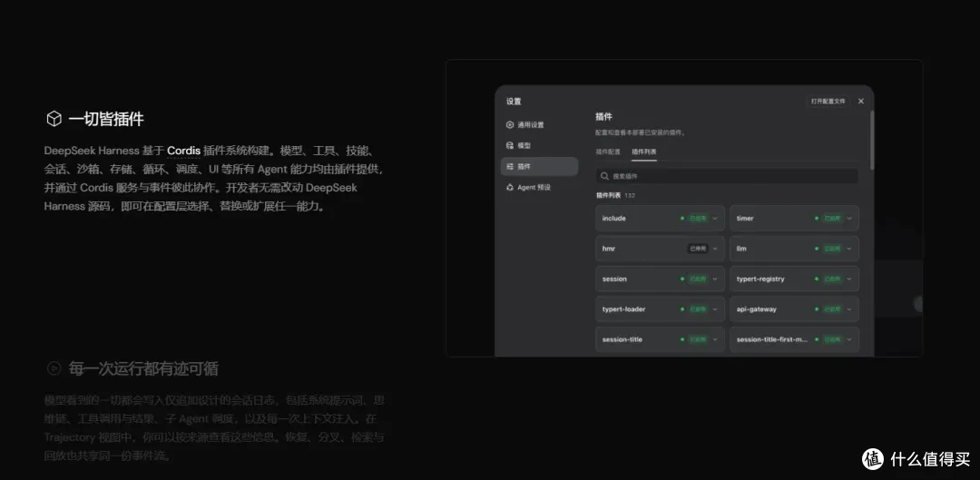
Task: Click the magnifier icon in plugin search box
Action: [x=605, y=176]
